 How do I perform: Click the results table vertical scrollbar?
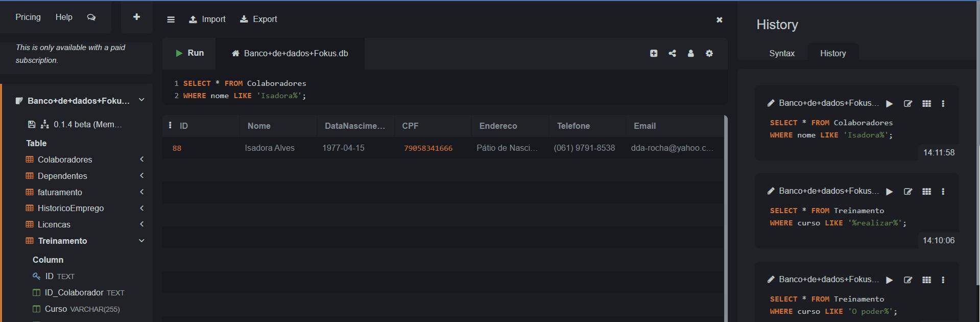[x=725, y=219]
